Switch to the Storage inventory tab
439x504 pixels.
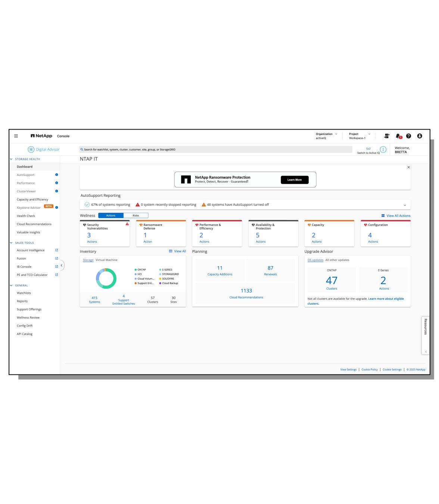[x=88, y=260]
